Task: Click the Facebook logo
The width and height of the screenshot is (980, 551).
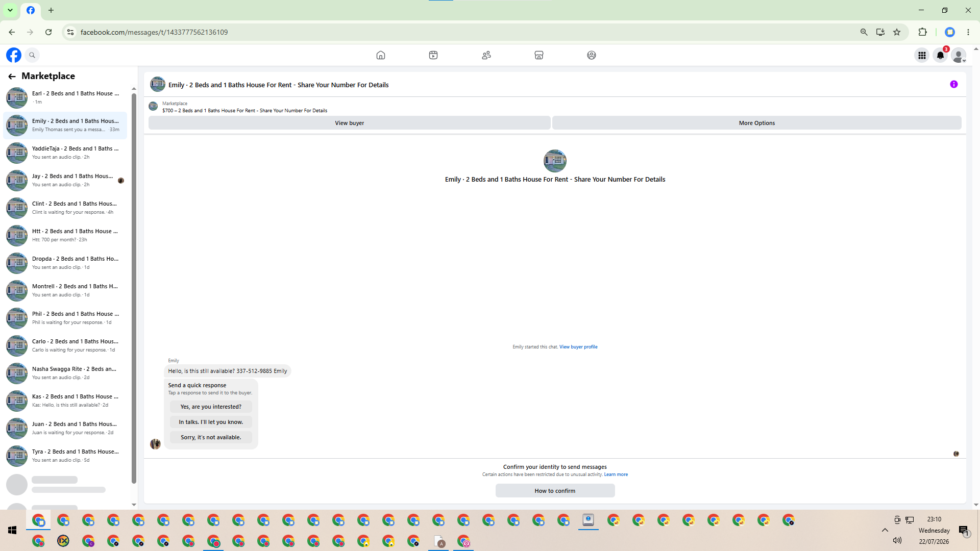Action: pyautogui.click(x=14, y=55)
